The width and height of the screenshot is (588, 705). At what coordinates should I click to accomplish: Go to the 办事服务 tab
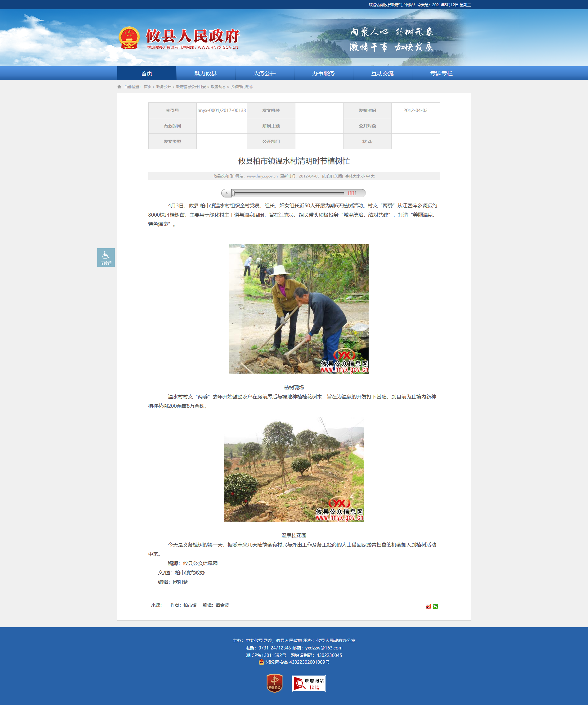324,73
